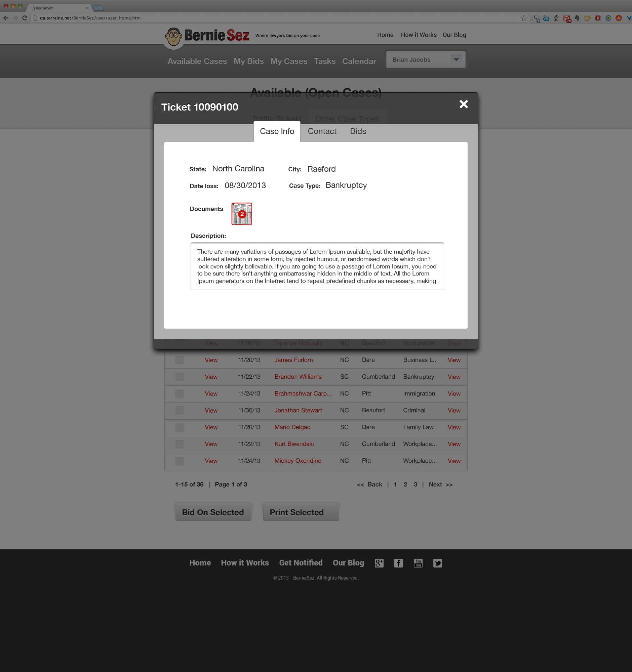Select the Brandon Williams row checkbox
Screen dimensions: 632x672
[x=180, y=377]
